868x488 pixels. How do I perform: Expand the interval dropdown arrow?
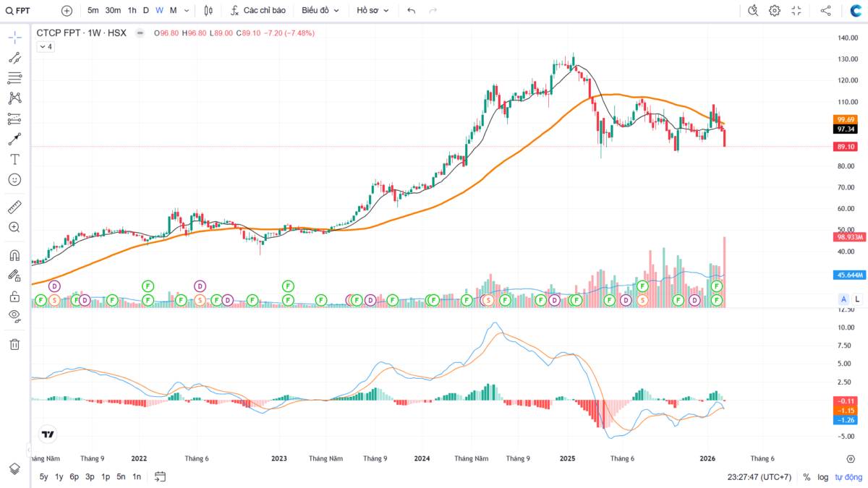[x=187, y=11]
